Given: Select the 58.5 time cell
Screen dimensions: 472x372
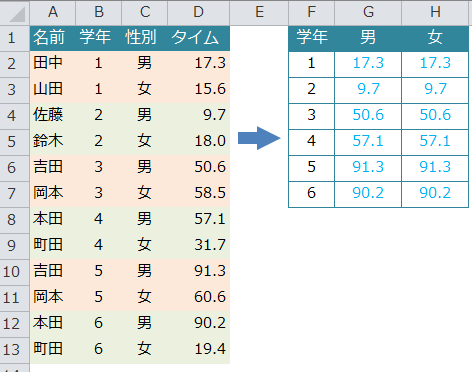Looking at the screenshot, I should point(198,193).
